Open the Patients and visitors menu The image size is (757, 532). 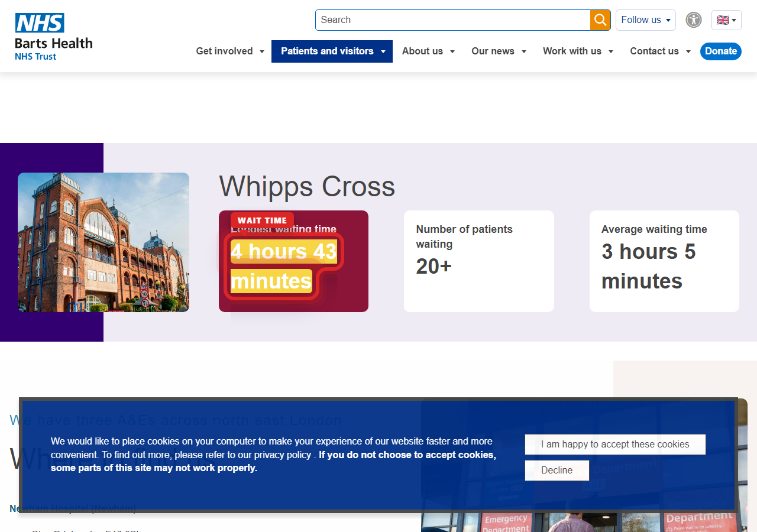tap(332, 51)
